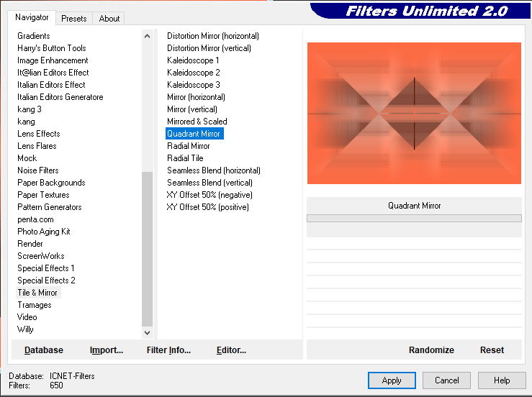Choose the Lens Effects category

(39, 134)
